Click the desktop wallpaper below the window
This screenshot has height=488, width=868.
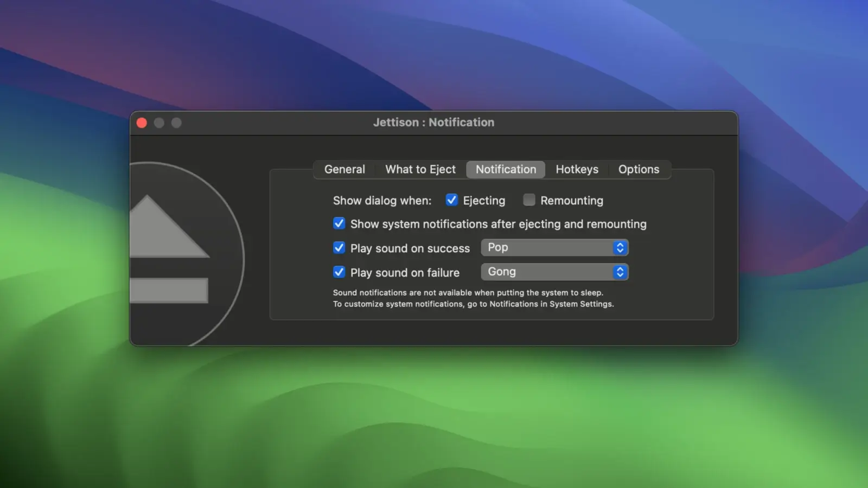coord(434,418)
